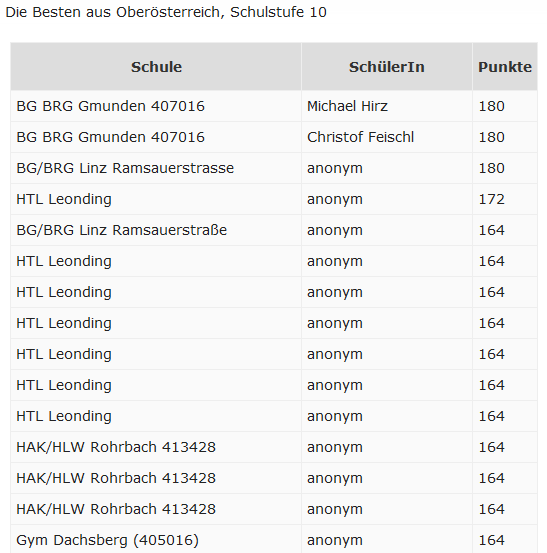Select the Gym Dachsberg (405016) cell
The height and width of the screenshot is (553, 547).
point(156,540)
